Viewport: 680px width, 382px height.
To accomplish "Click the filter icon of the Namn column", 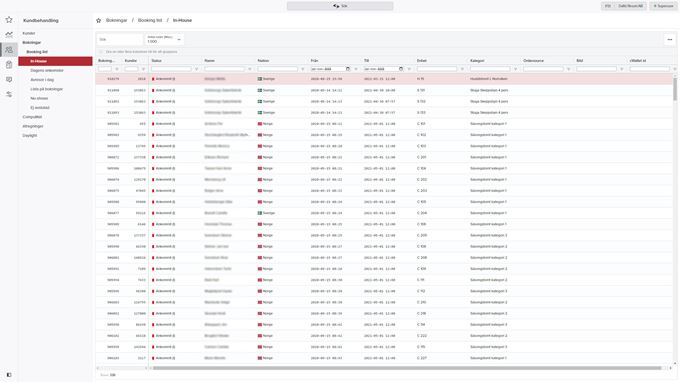I will coord(250,69).
